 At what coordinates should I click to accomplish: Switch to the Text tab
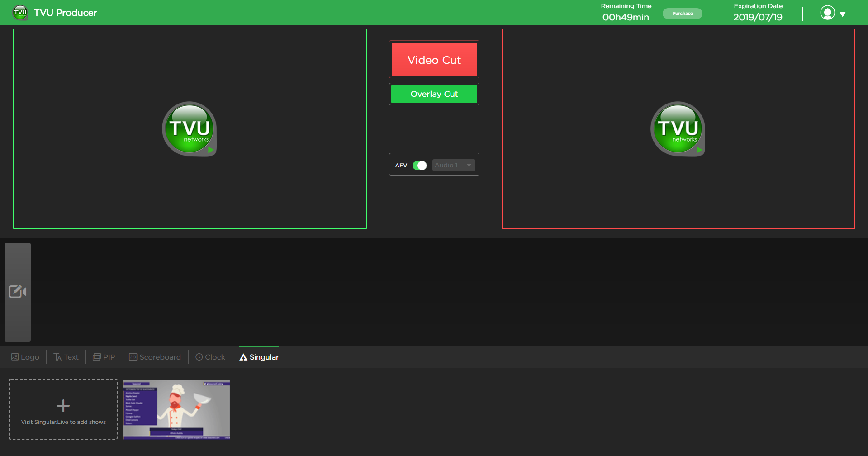point(66,357)
